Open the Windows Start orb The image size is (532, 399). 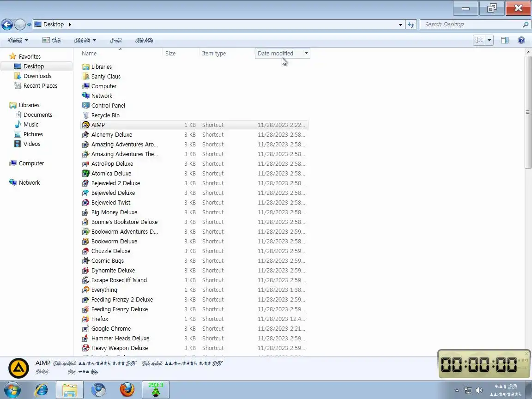[x=12, y=390]
